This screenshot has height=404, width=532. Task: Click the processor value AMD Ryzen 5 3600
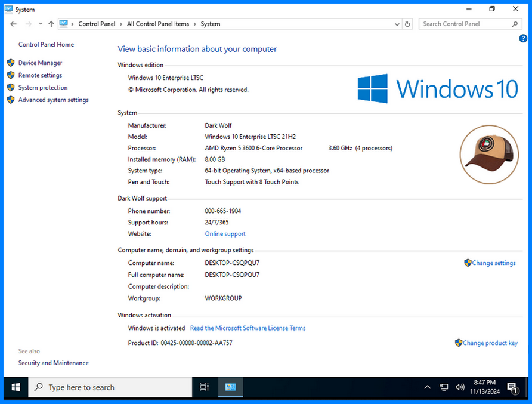pyautogui.click(x=253, y=148)
